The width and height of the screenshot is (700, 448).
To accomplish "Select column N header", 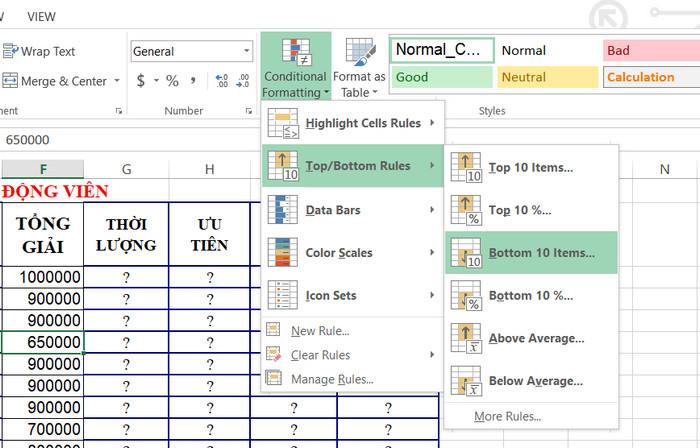I will point(664,169).
